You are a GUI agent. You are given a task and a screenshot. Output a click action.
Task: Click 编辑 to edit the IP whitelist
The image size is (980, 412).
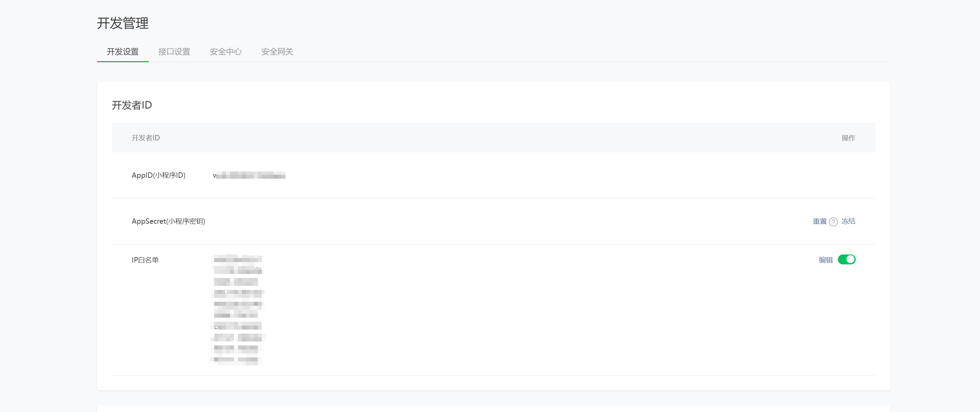coord(826,260)
